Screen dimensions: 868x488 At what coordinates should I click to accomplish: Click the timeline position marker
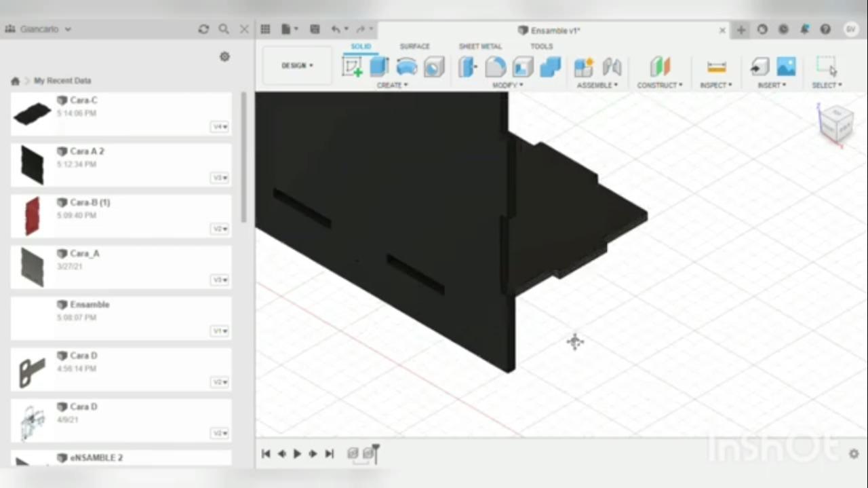(x=376, y=453)
